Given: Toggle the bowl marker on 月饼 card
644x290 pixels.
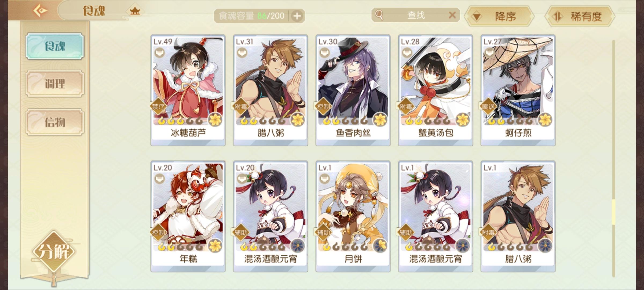Looking at the screenshot, I should [x=324, y=178].
